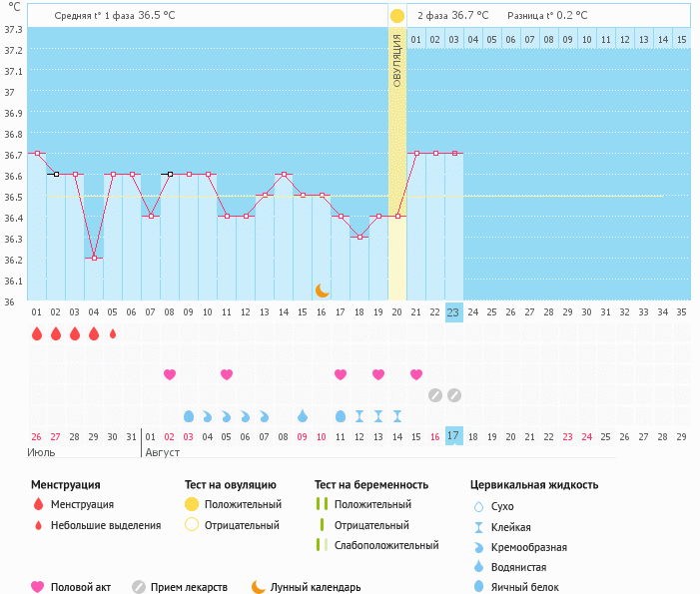
Task: Click the yellow Овуляция vertical bar
Action: [397, 160]
